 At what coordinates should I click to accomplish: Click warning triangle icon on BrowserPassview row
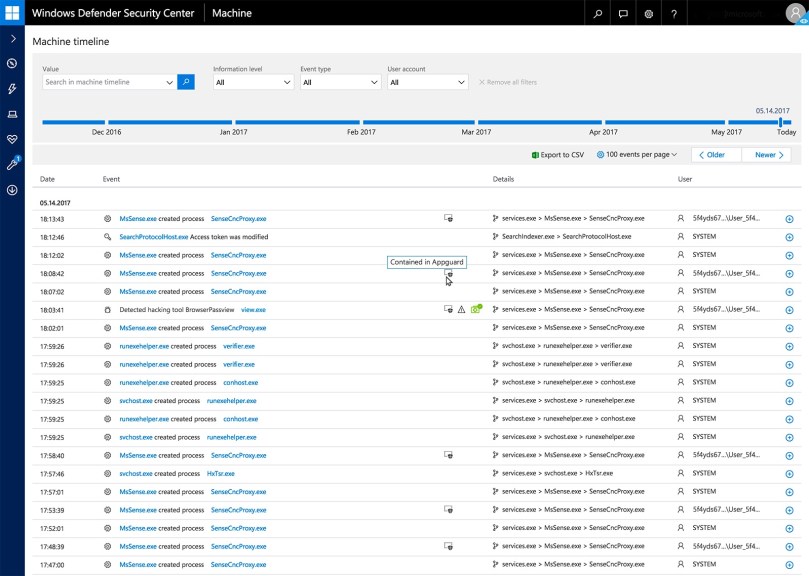click(x=461, y=310)
